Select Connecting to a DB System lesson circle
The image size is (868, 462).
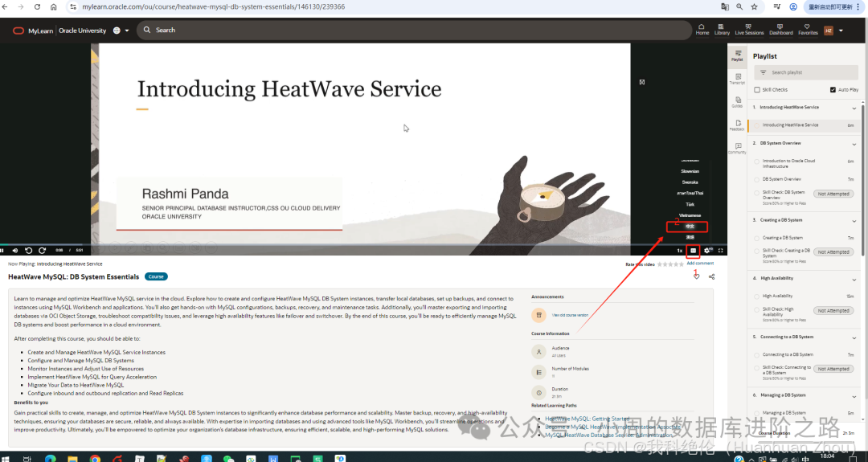(757, 354)
